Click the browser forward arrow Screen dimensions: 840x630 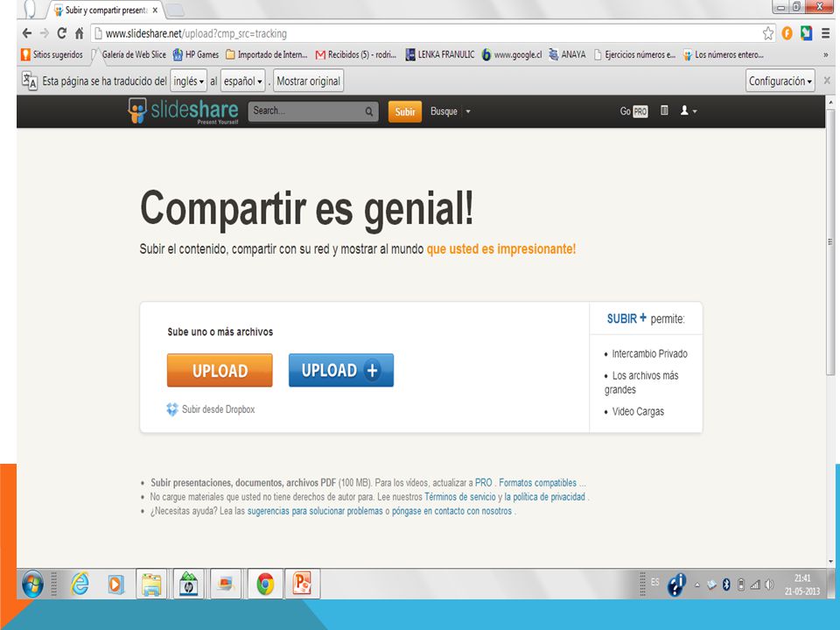pyautogui.click(x=45, y=33)
